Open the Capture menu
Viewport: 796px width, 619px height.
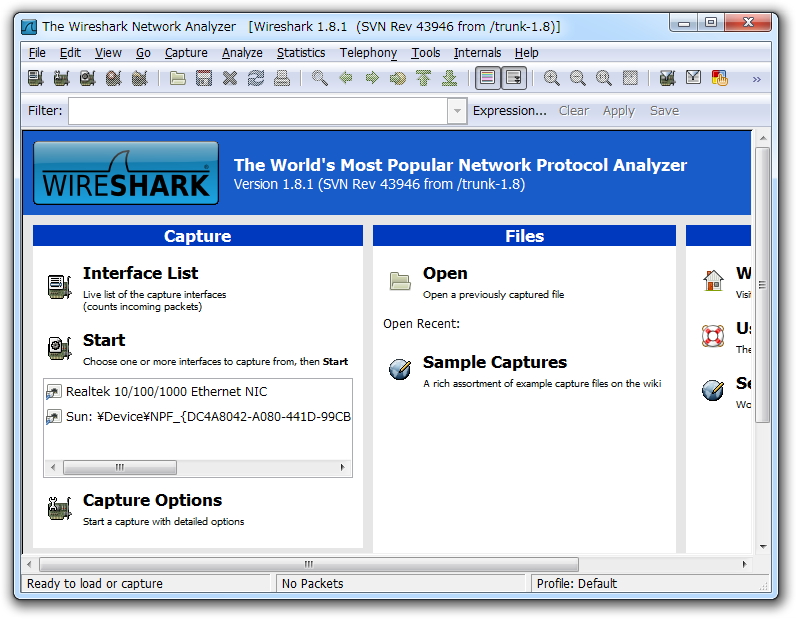click(186, 53)
